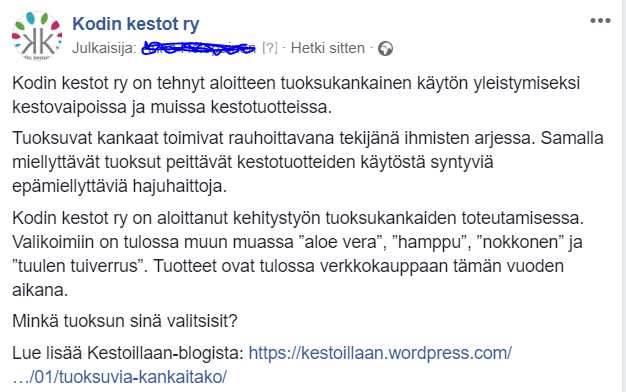The width and height of the screenshot is (626, 392).
Task: Click the sentence mentioning kehitystyön tuoksukankaiden
Action: [298, 218]
